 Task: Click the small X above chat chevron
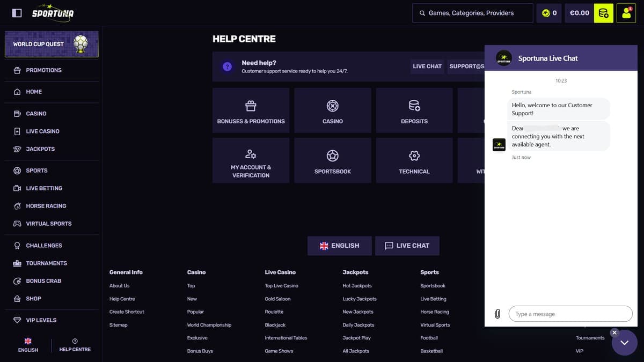coord(614,333)
